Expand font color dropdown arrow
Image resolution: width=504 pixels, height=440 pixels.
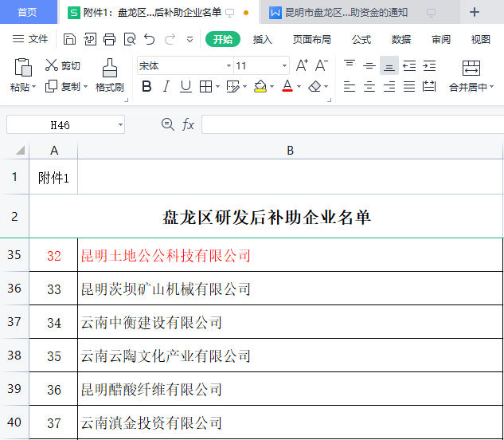(299, 87)
